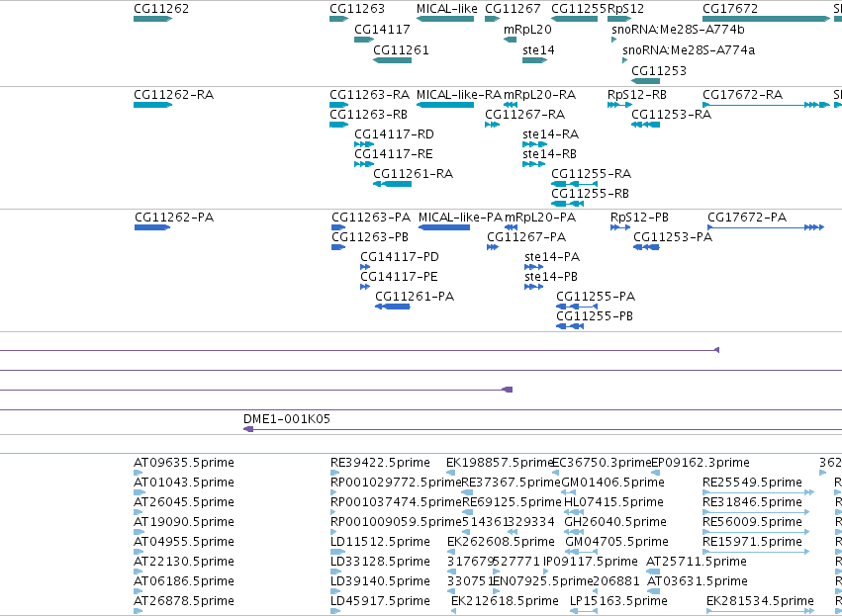Open protein mRpL20-PA
842x616 pixels.
(x=512, y=227)
